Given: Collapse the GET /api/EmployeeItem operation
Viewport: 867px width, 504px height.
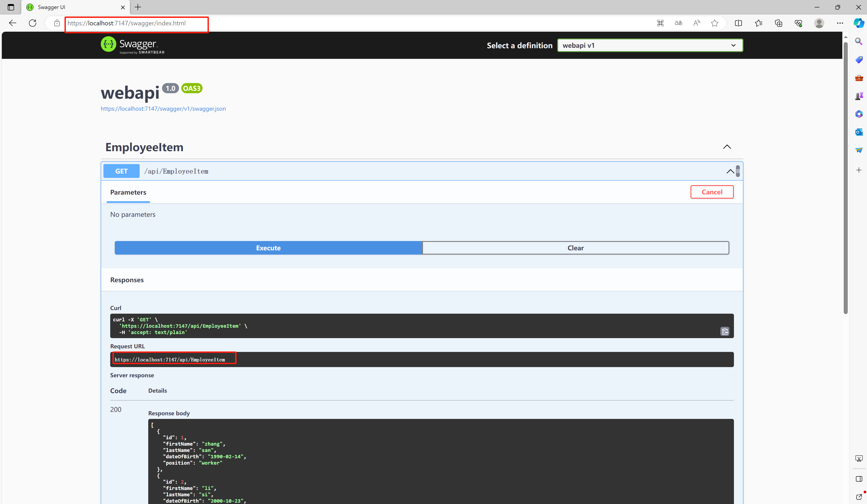Looking at the screenshot, I should (730, 171).
